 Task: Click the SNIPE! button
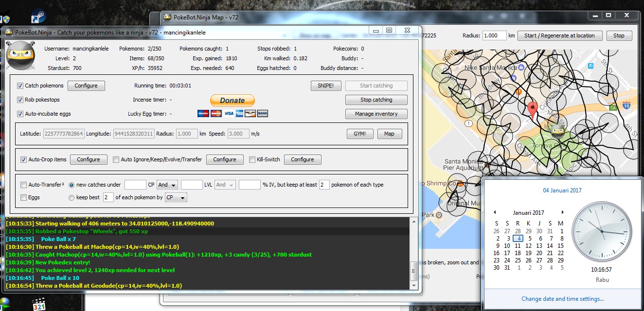[x=326, y=86]
